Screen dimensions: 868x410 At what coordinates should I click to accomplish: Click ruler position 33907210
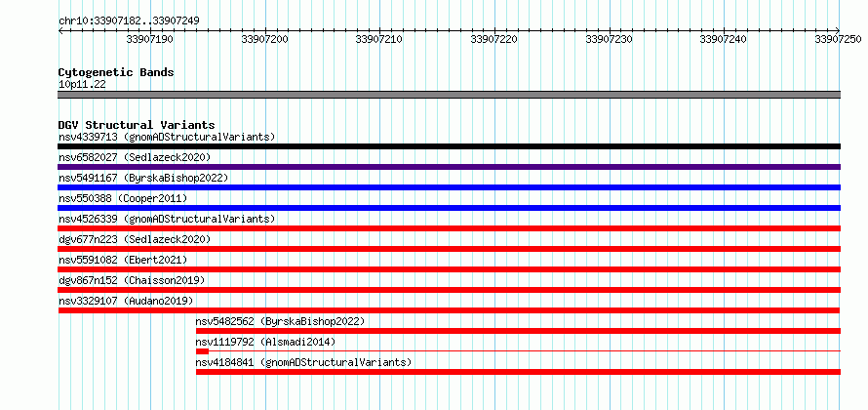(379, 39)
